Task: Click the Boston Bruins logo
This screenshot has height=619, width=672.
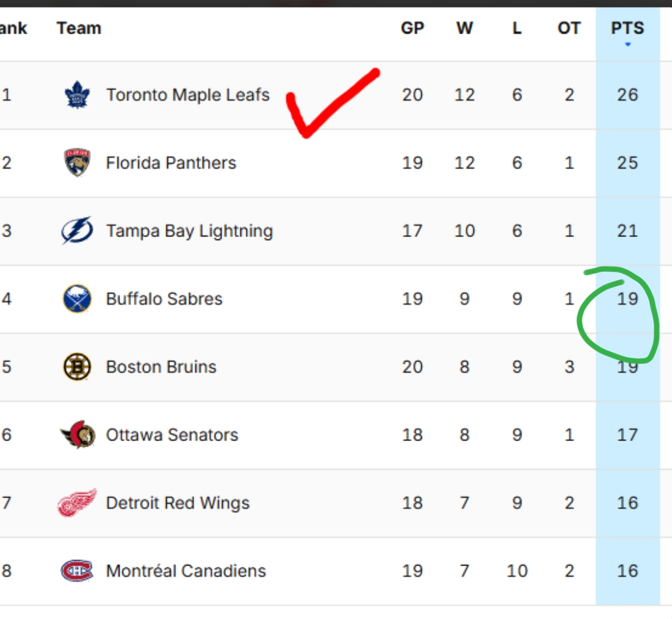Action: [77, 366]
